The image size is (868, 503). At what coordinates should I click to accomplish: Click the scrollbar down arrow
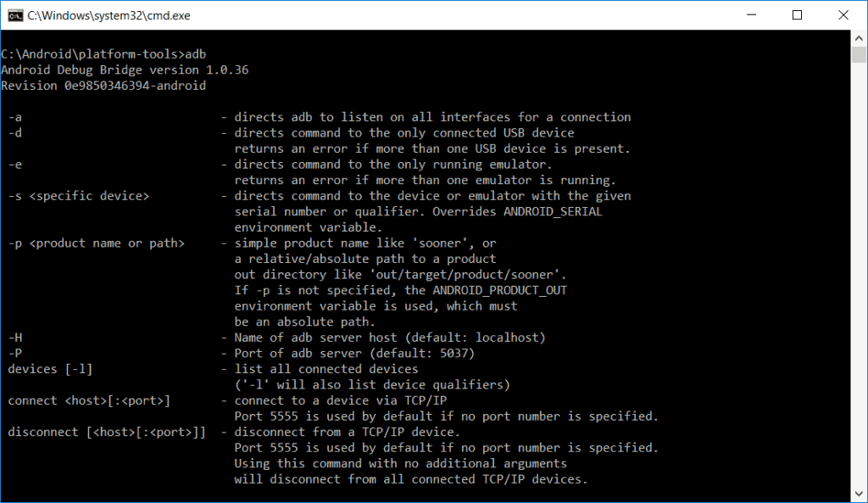tap(858, 495)
